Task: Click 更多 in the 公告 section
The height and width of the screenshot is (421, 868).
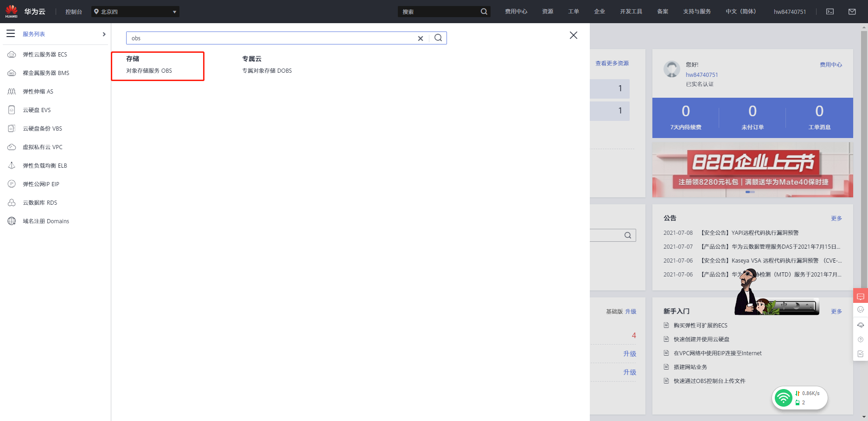Action: click(x=836, y=218)
